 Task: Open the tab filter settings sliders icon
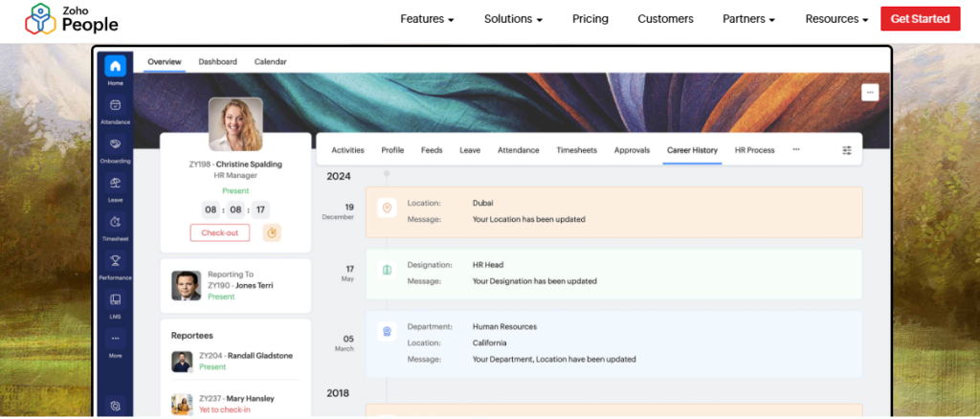tap(847, 150)
